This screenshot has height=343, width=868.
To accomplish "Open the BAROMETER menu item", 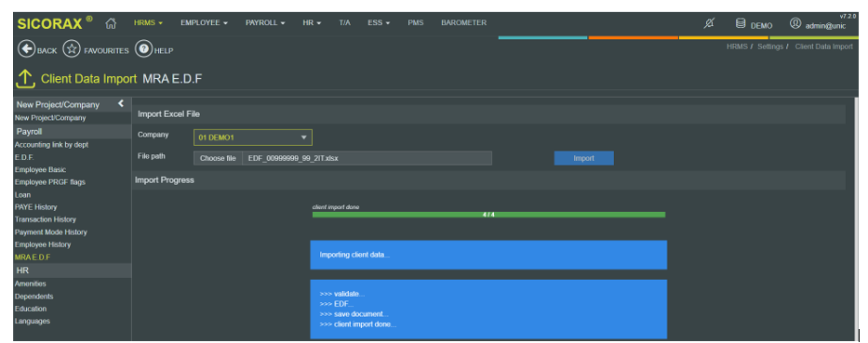I will click(x=463, y=23).
